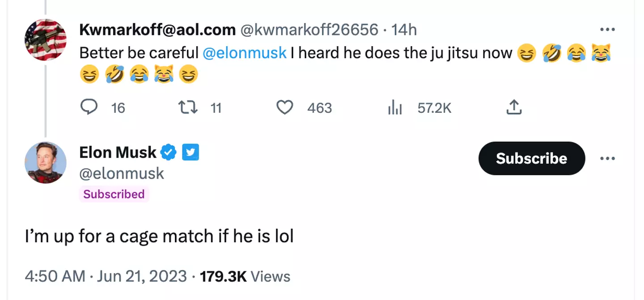Click Elon Musk's blue verified checkmark badge

168,153
